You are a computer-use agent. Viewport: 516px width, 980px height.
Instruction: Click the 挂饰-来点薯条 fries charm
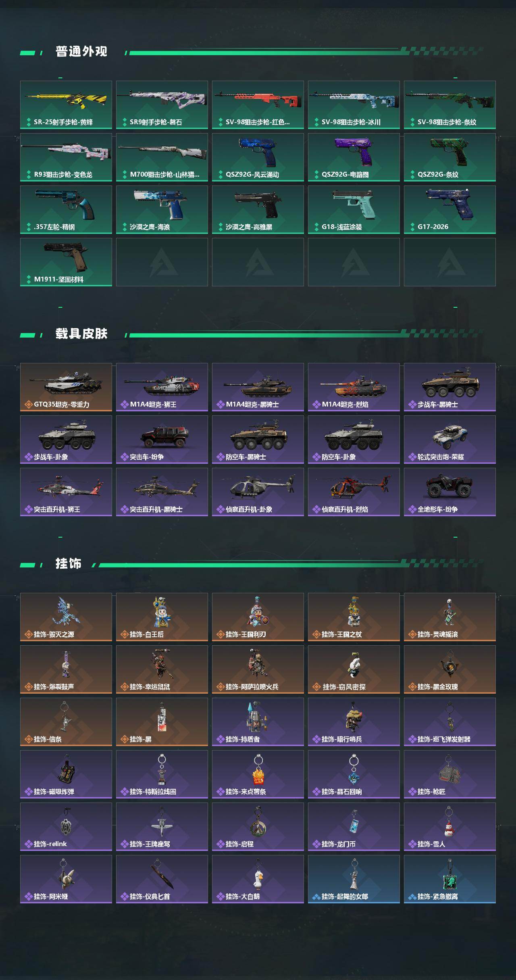pyautogui.click(x=258, y=774)
